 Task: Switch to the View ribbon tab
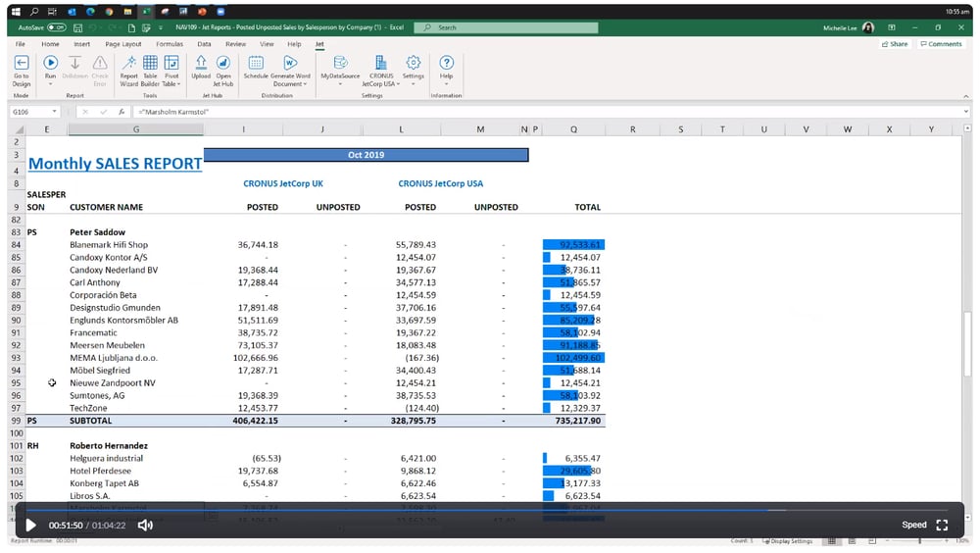tap(267, 44)
